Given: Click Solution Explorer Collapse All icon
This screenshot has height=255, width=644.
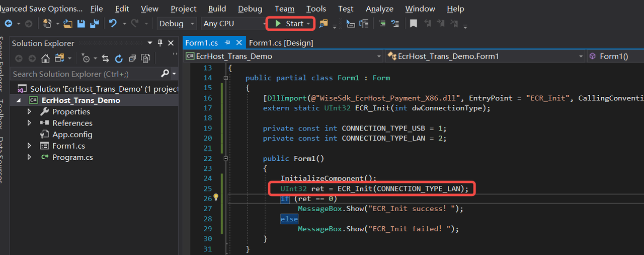Looking at the screenshot, I should click(x=132, y=58).
